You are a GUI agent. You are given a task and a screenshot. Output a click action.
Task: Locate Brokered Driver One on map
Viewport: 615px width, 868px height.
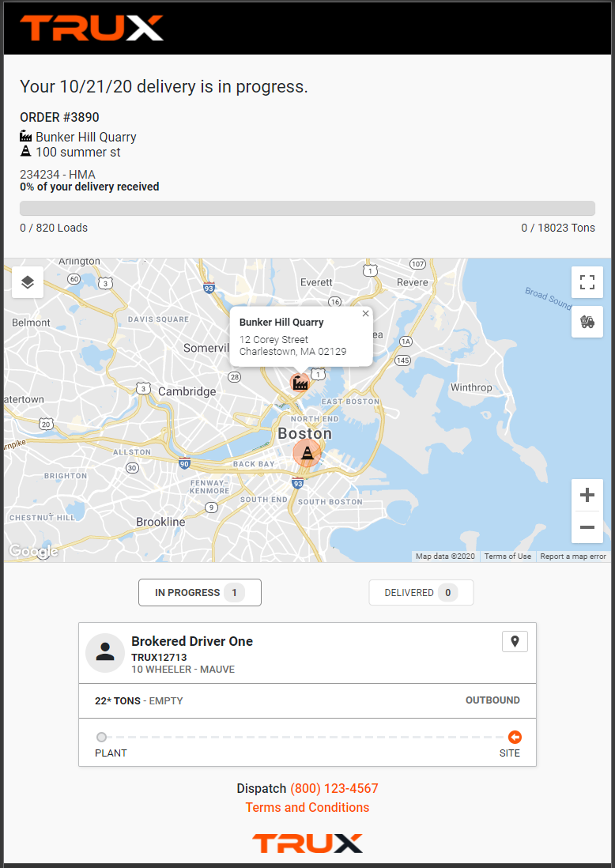515,642
